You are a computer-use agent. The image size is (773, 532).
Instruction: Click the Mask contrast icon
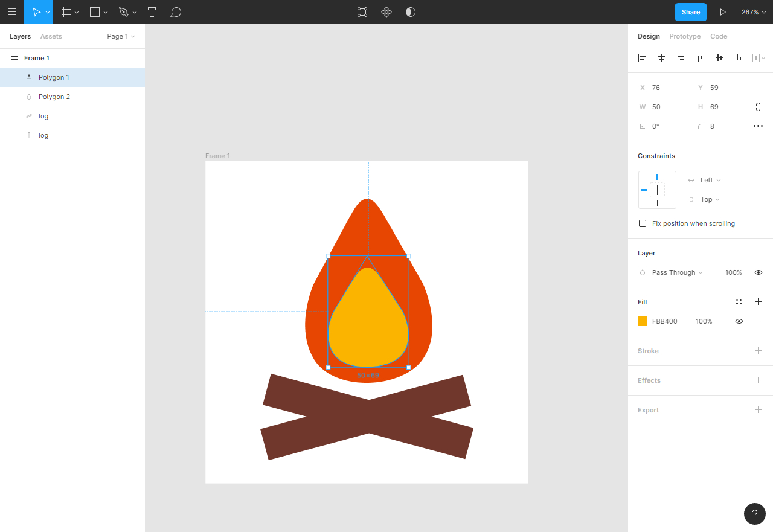(x=411, y=12)
